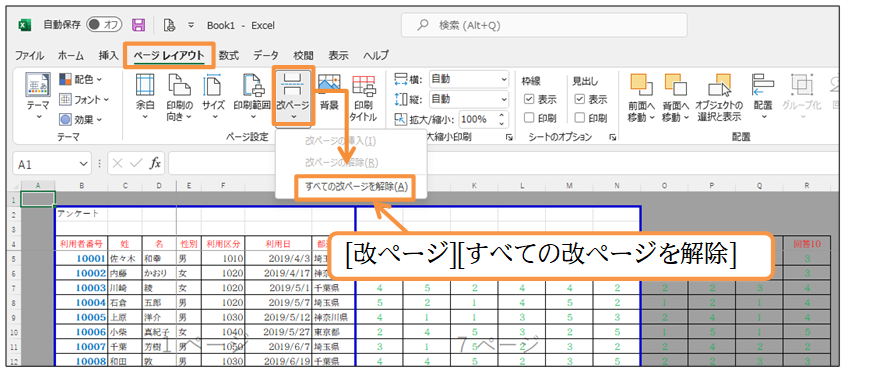This screenshot has width=889, height=372.
Task: Click cell with 佐々木
Action: click(x=124, y=259)
